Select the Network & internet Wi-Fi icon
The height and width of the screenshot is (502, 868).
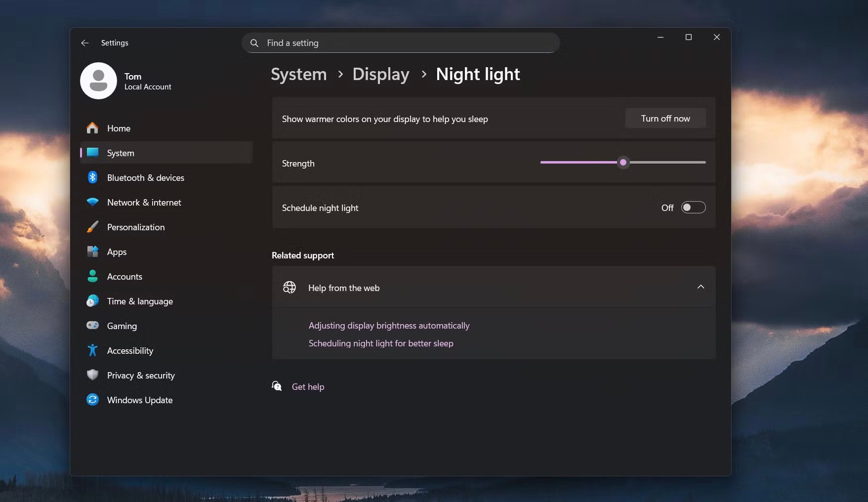tap(92, 202)
